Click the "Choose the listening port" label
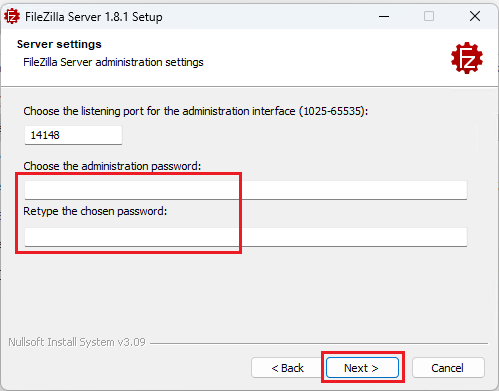The height and width of the screenshot is (391, 499). (195, 111)
